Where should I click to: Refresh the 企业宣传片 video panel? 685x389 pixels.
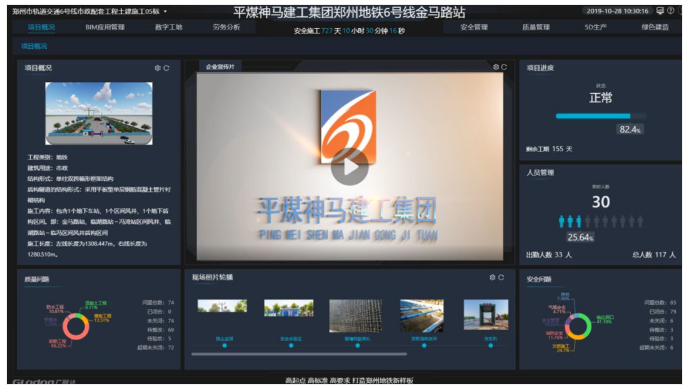[504, 67]
